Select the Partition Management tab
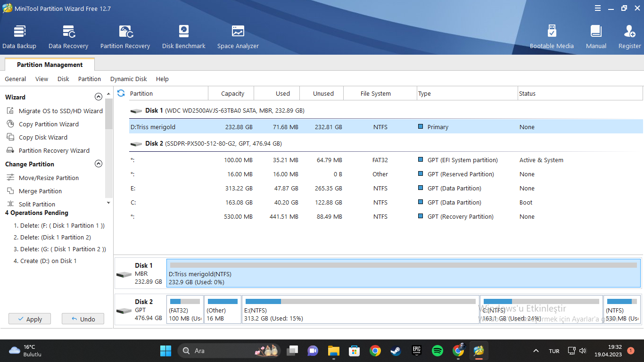This screenshot has height=362, width=644. (50, 65)
